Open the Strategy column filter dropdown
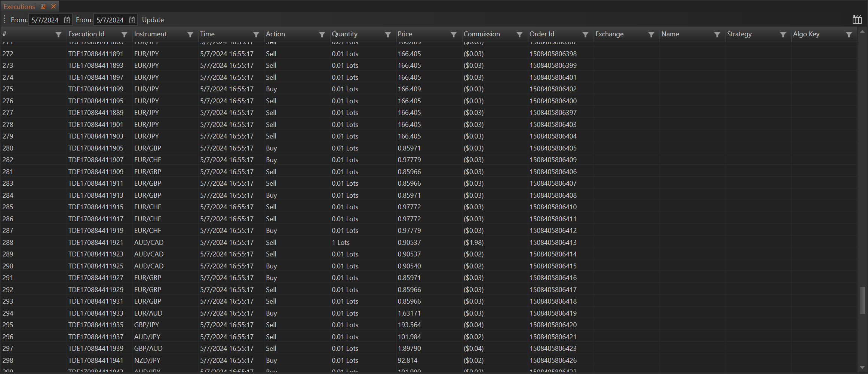This screenshot has width=868, height=374. coord(783,35)
